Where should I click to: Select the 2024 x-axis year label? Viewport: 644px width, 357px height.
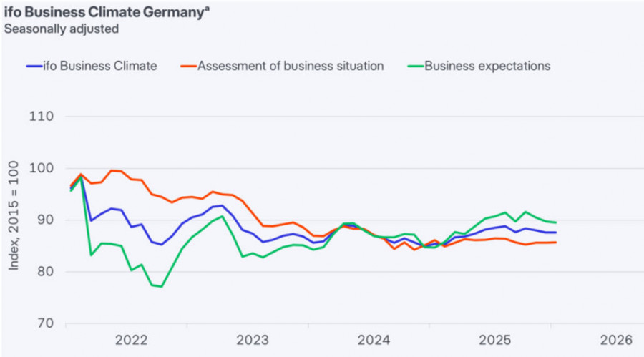click(374, 339)
